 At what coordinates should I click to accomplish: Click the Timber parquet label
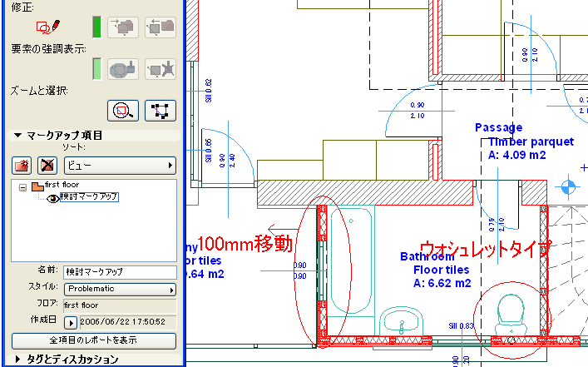[x=531, y=141]
